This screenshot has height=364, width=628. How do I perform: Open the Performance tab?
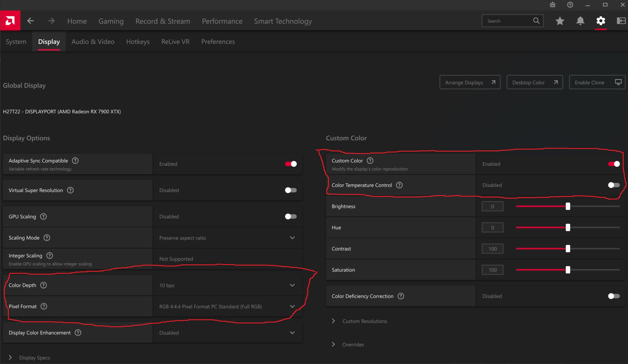point(222,21)
